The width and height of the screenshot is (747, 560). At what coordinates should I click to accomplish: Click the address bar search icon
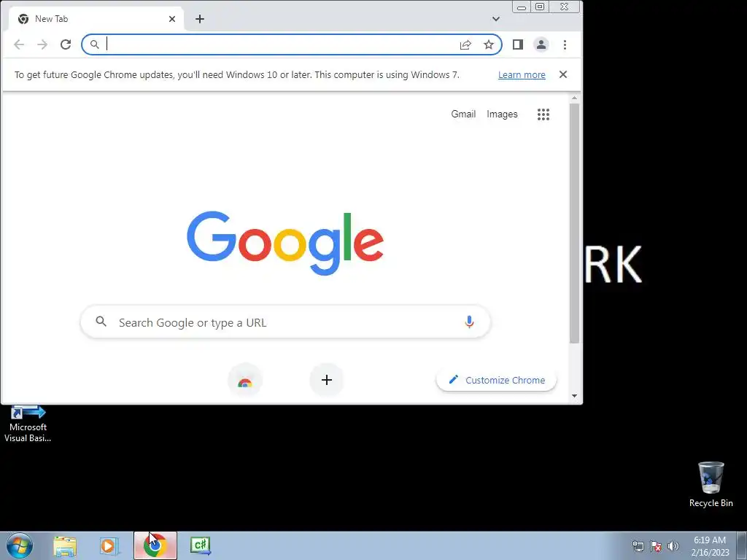click(95, 44)
